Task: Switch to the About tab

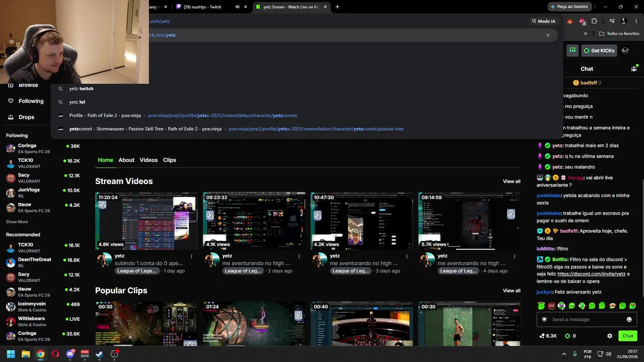Action: [x=126, y=160]
